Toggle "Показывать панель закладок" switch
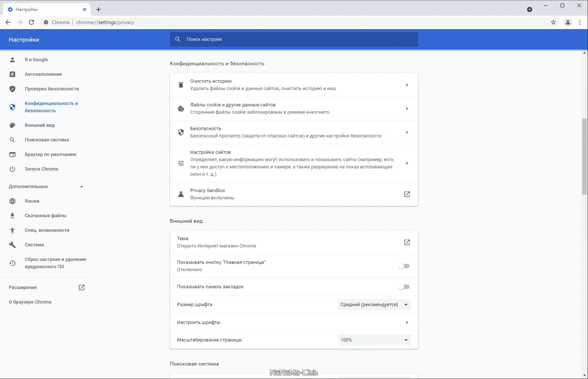This screenshot has width=588, height=379. [x=404, y=287]
